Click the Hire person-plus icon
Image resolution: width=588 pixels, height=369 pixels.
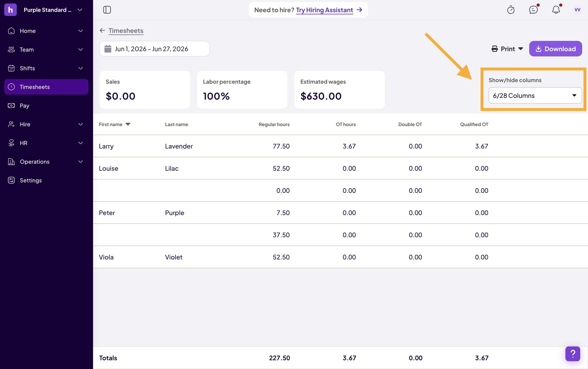point(11,124)
